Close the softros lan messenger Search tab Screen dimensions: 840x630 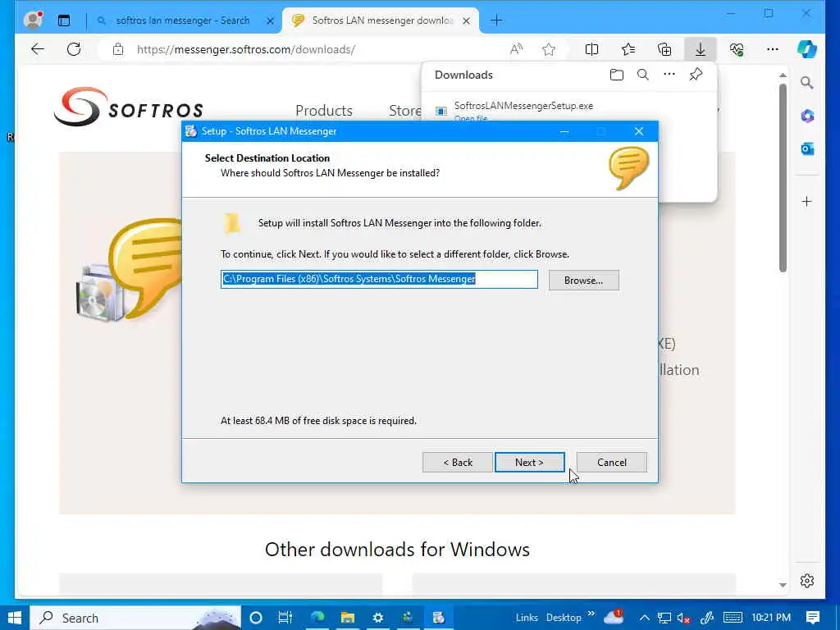[x=270, y=21]
